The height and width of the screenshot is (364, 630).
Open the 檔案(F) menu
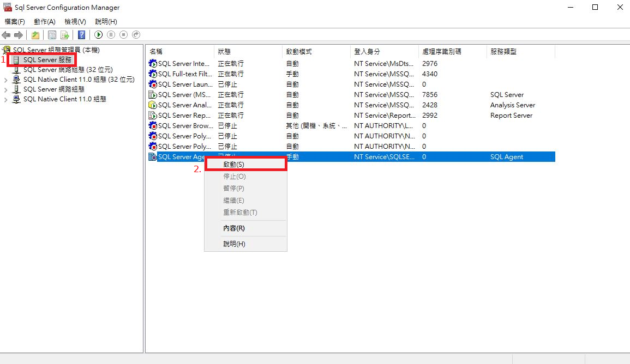click(x=15, y=22)
